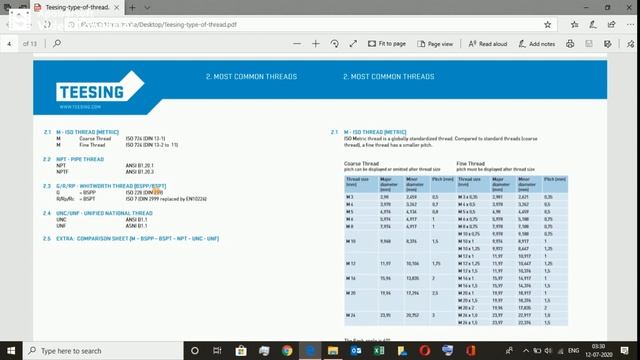
Task: Open File Explorer from taskbar
Action: tap(333, 351)
